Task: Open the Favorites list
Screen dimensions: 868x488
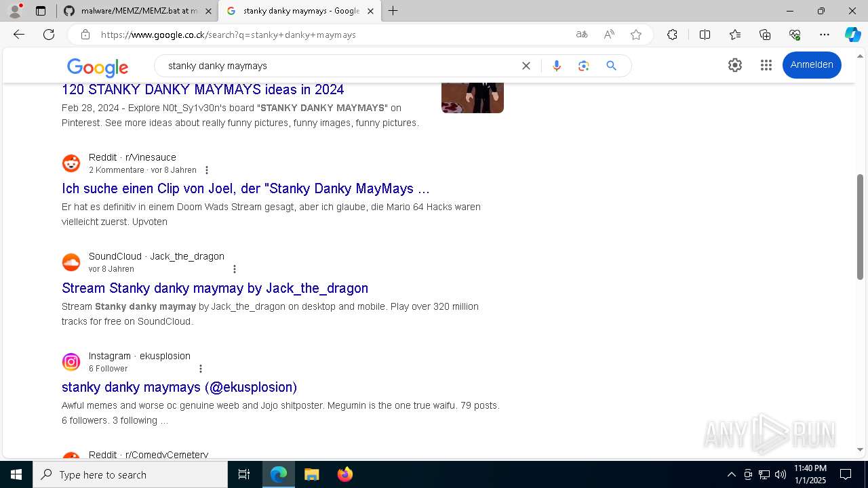Action: (x=735, y=35)
